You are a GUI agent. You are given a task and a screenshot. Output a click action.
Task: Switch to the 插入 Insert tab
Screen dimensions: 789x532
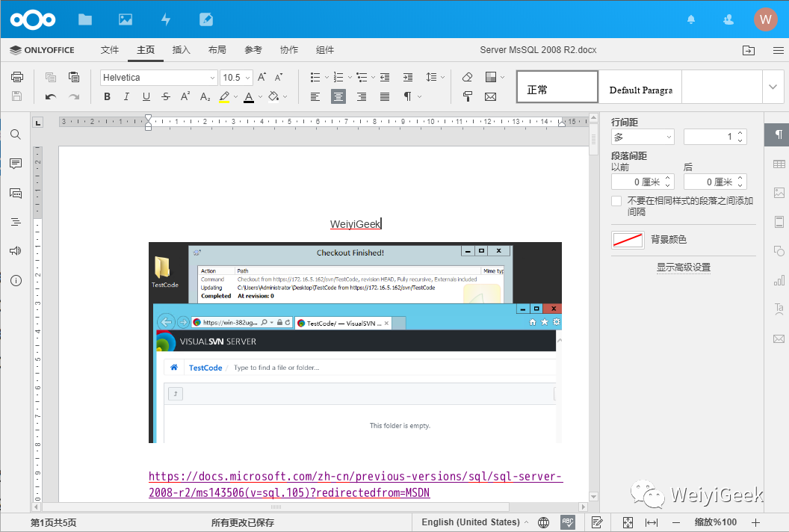181,50
